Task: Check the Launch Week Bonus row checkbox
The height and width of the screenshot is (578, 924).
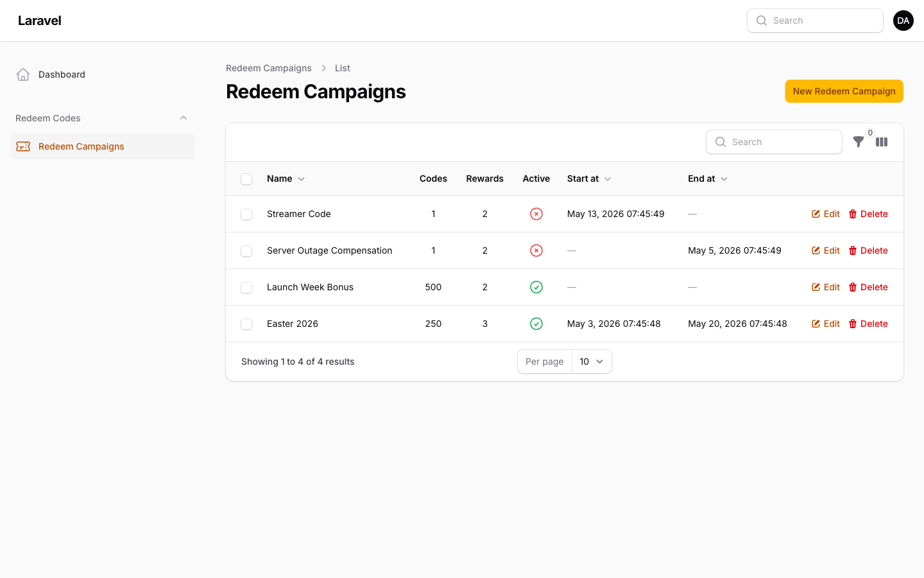Action: [246, 288]
